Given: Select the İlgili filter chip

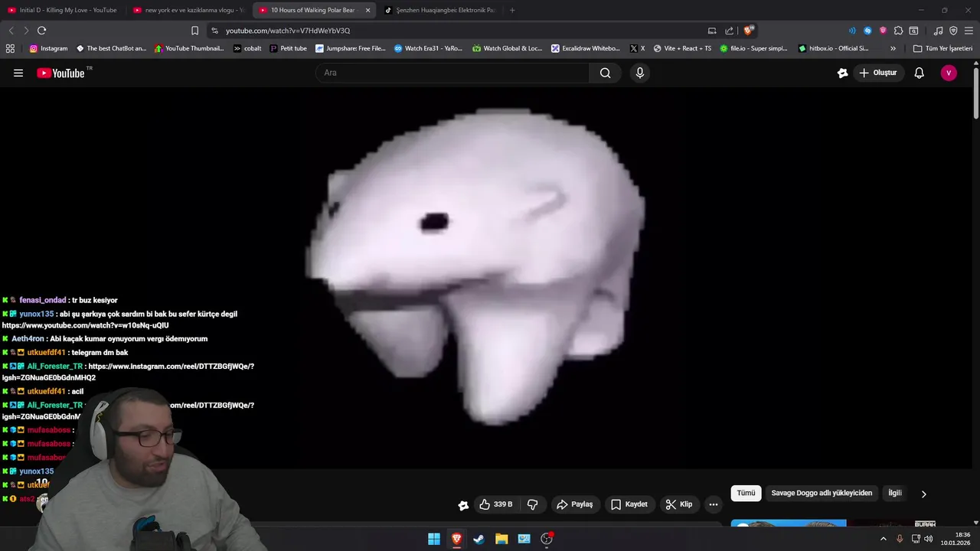Looking at the screenshot, I should click(x=894, y=494).
